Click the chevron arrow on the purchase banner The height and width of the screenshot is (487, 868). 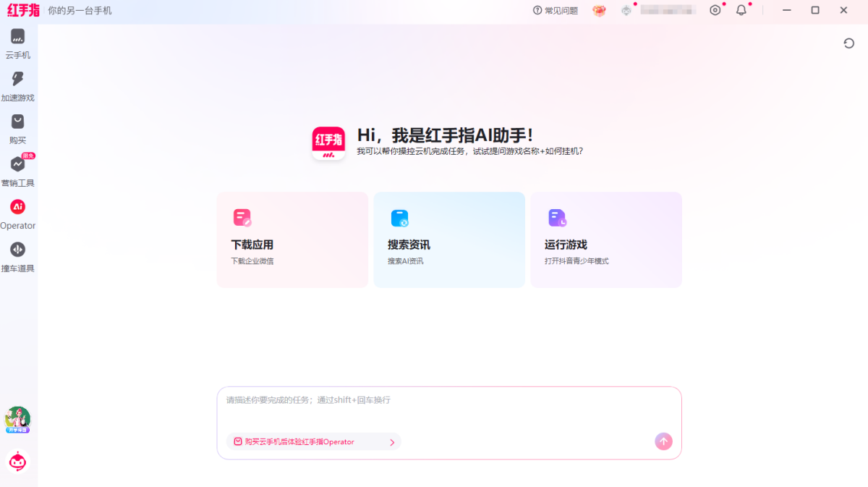point(392,442)
